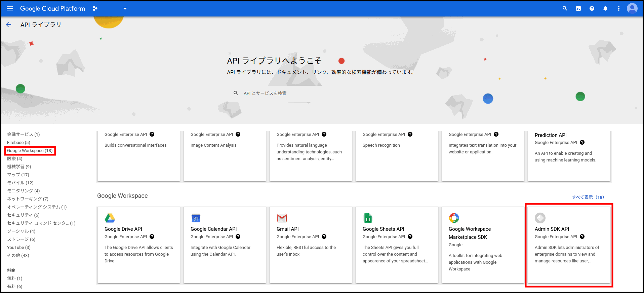Click the search icon in top bar

565,8
